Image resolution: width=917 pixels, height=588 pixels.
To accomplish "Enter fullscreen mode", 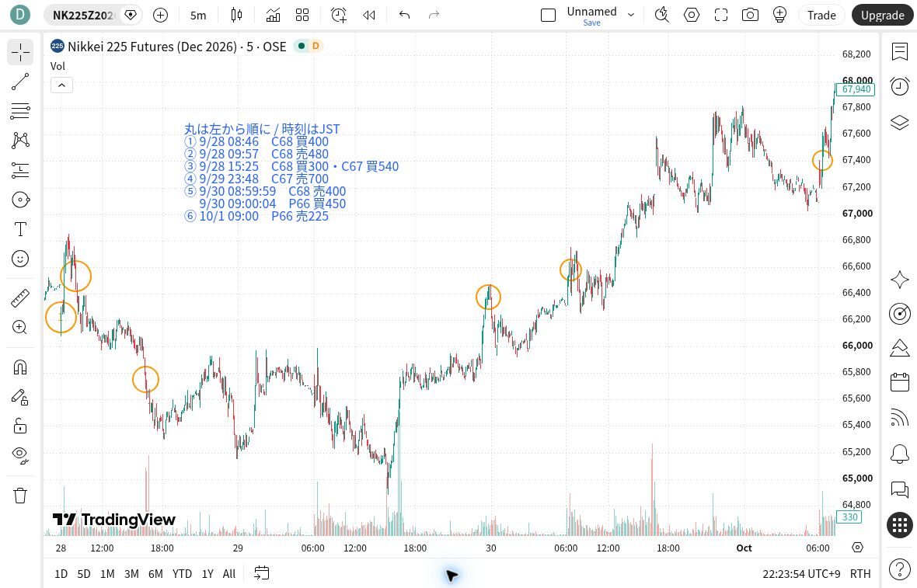I will [x=721, y=16].
